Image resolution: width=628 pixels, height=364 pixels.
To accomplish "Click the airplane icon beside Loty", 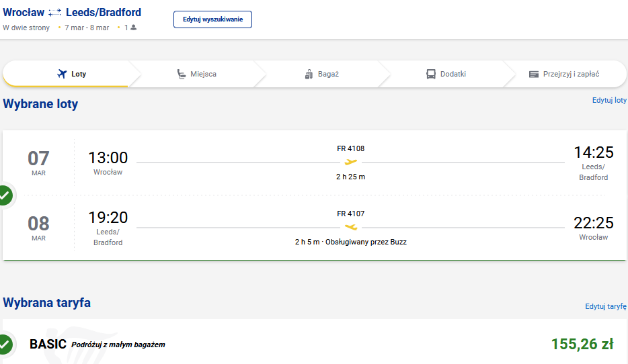I will pos(62,74).
